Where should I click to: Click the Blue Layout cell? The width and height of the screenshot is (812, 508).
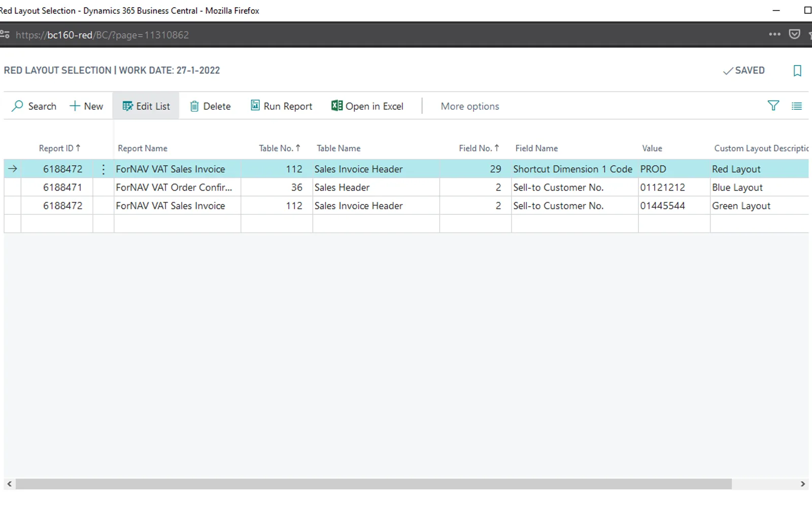coord(759,187)
